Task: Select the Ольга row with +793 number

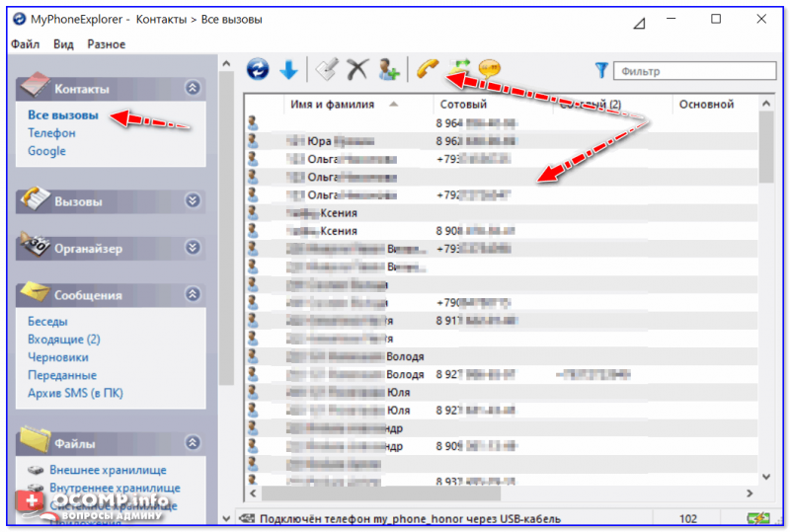Action: point(502,159)
